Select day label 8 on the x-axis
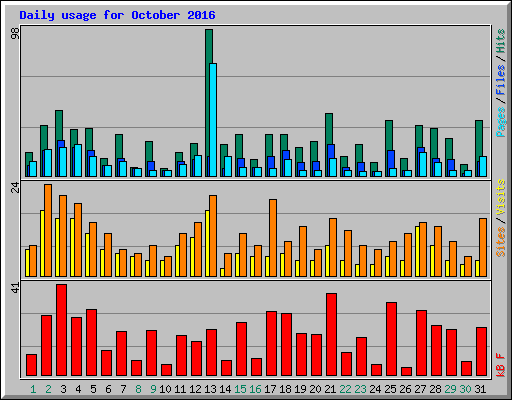This screenshot has width=512, height=400. [x=138, y=389]
